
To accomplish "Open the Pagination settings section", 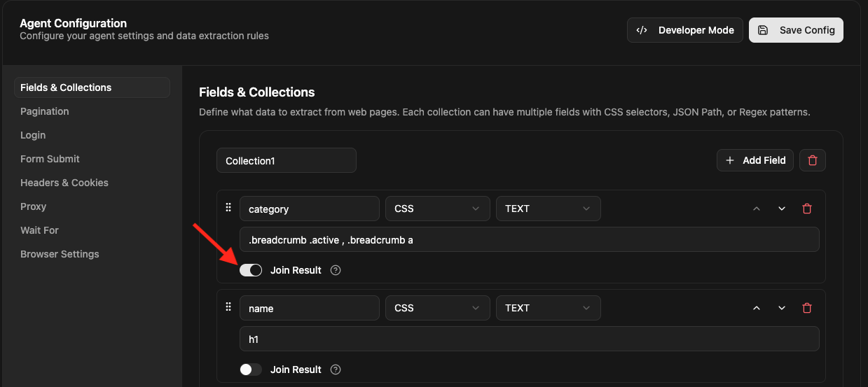I will pos(45,111).
